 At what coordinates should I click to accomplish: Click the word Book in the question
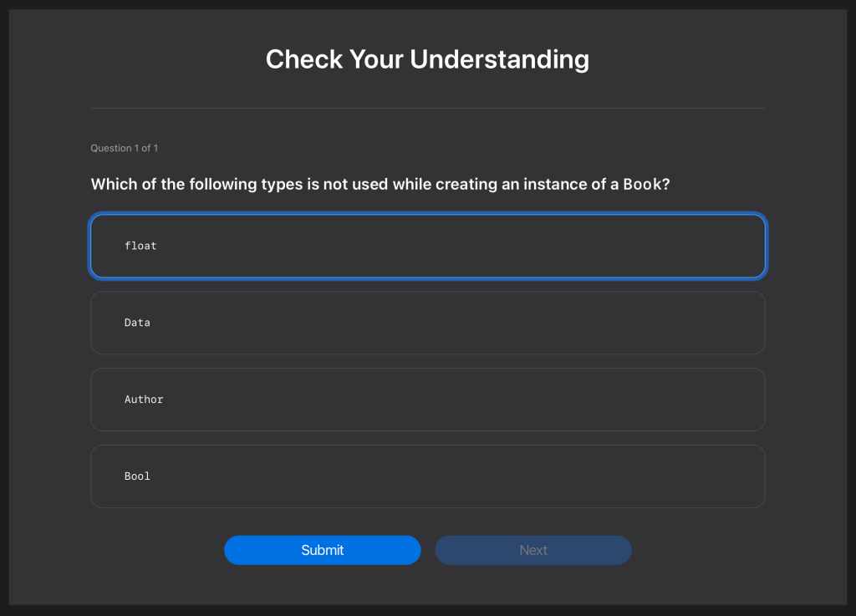click(642, 184)
